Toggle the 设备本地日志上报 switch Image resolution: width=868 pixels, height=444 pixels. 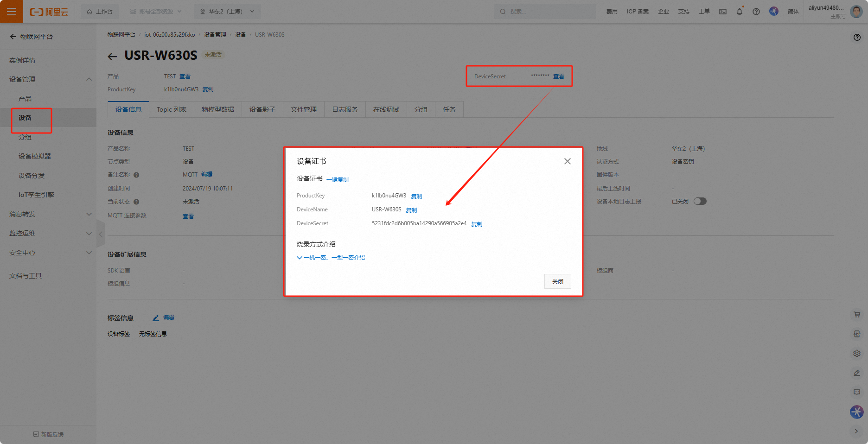pyautogui.click(x=700, y=201)
